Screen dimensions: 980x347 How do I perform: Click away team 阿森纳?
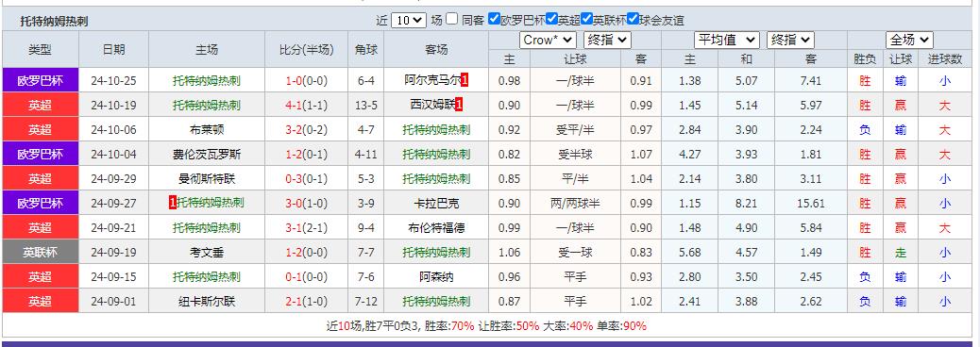pyautogui.click(x=436, y=277)
